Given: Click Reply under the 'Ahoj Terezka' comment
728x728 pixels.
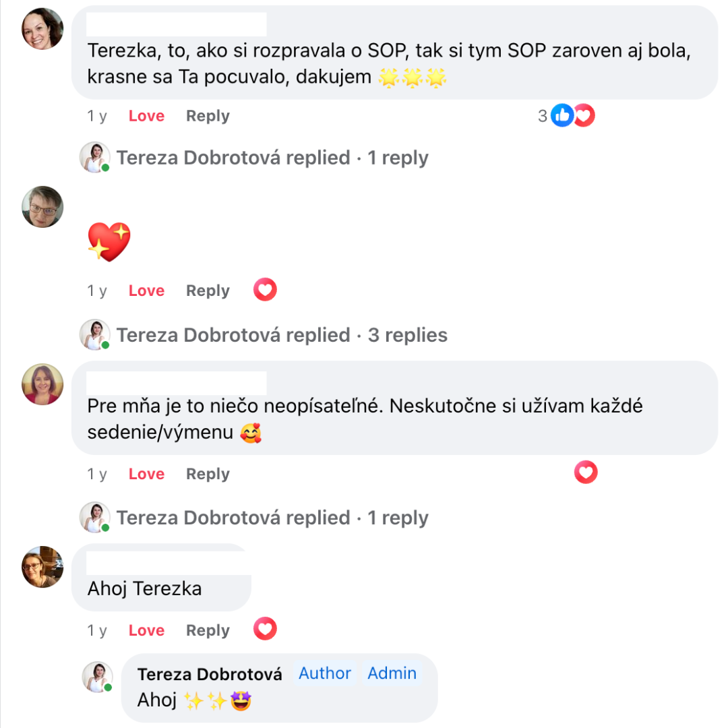Looking at the screenshot, I should (208, 630).
